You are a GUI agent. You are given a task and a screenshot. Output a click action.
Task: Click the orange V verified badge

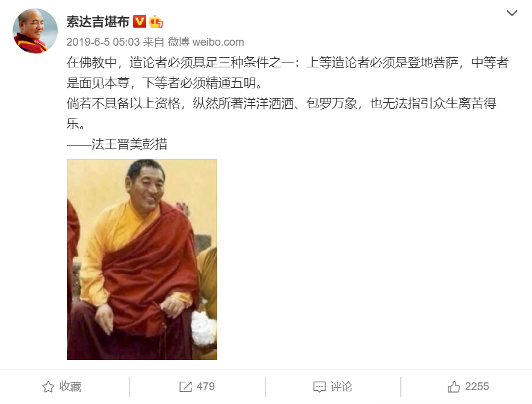139,22
